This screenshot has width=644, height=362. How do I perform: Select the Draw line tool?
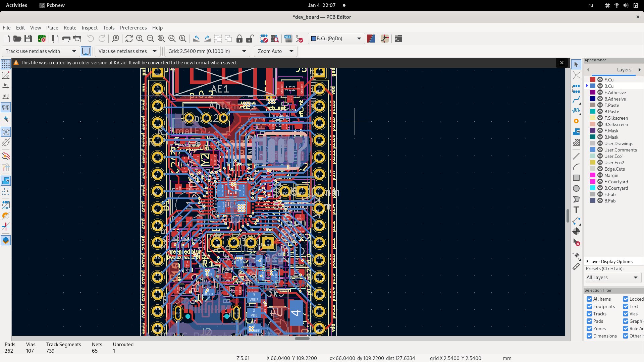tap(576, 156)
